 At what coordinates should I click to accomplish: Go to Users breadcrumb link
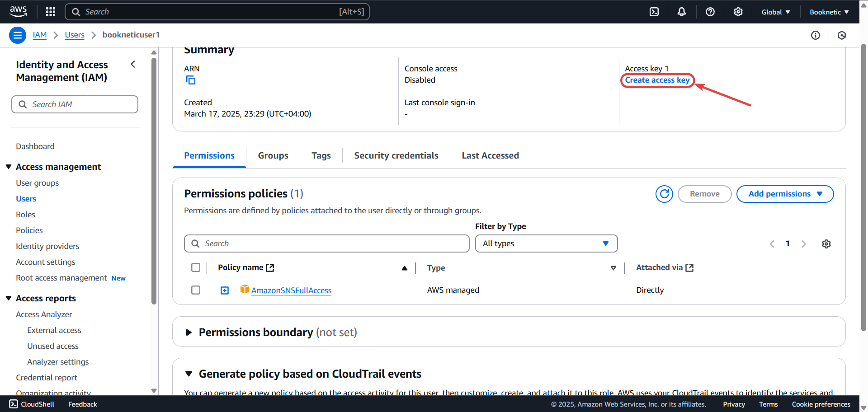pos(75,35)
